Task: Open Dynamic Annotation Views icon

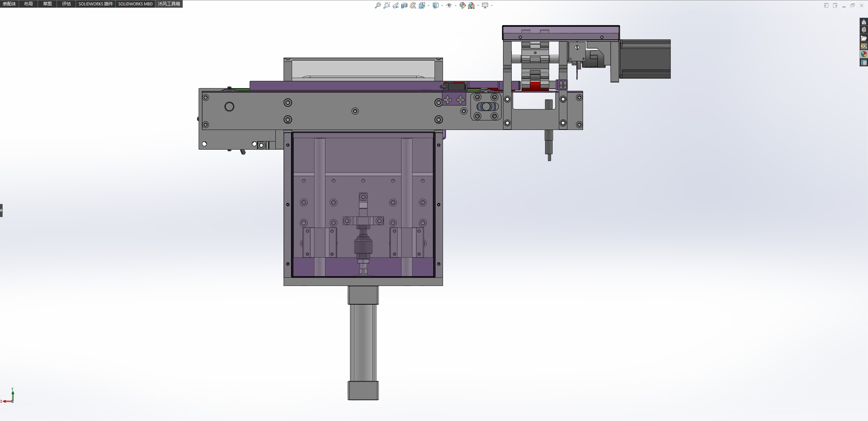Action: point(413,5)
